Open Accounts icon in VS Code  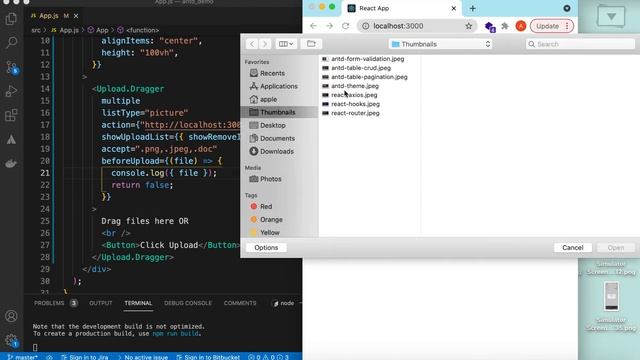pyautogui.click(x=11, y=316)
